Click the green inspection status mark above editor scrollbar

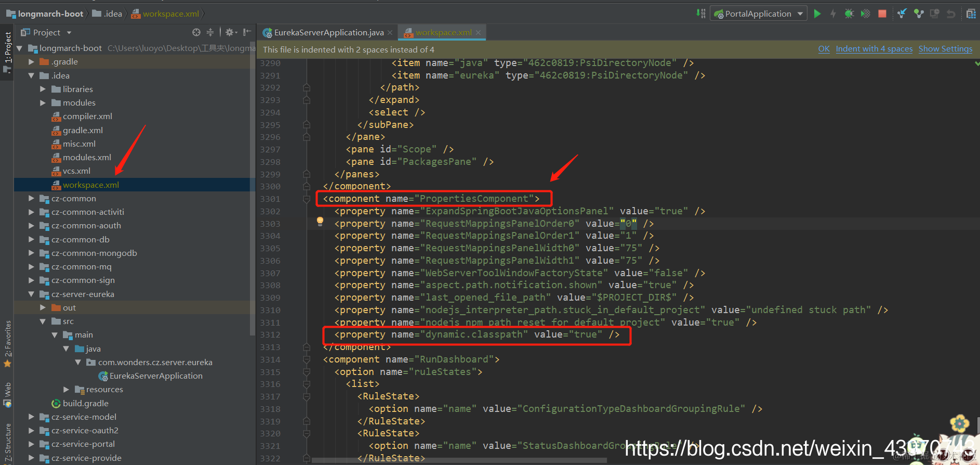tap(977, 63)
